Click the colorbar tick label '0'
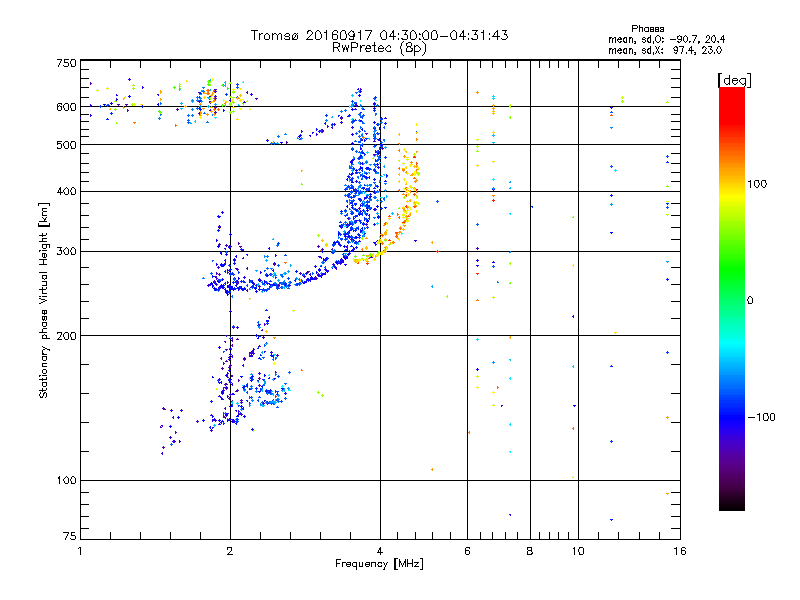Viewport: 800px width, 600px height. coord(750,301)
